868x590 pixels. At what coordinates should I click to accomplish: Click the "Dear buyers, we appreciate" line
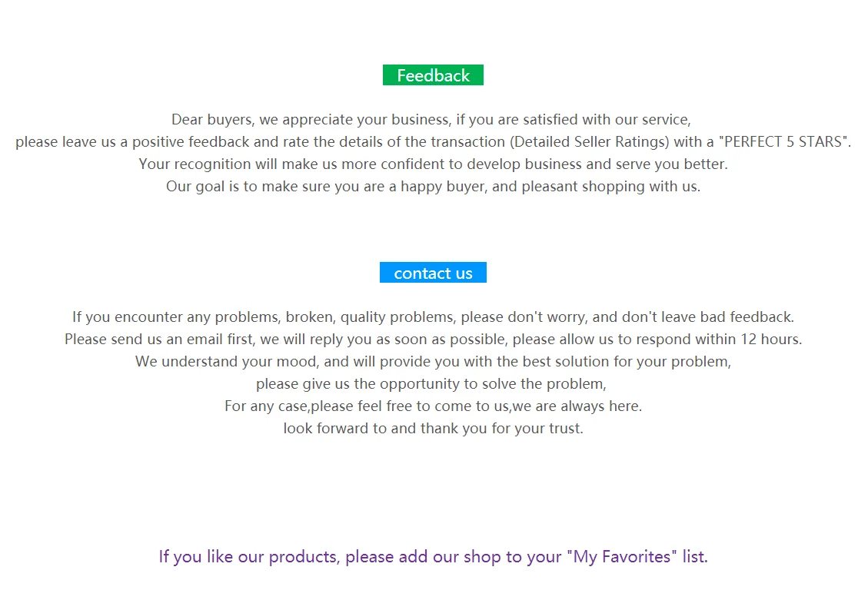431,120
